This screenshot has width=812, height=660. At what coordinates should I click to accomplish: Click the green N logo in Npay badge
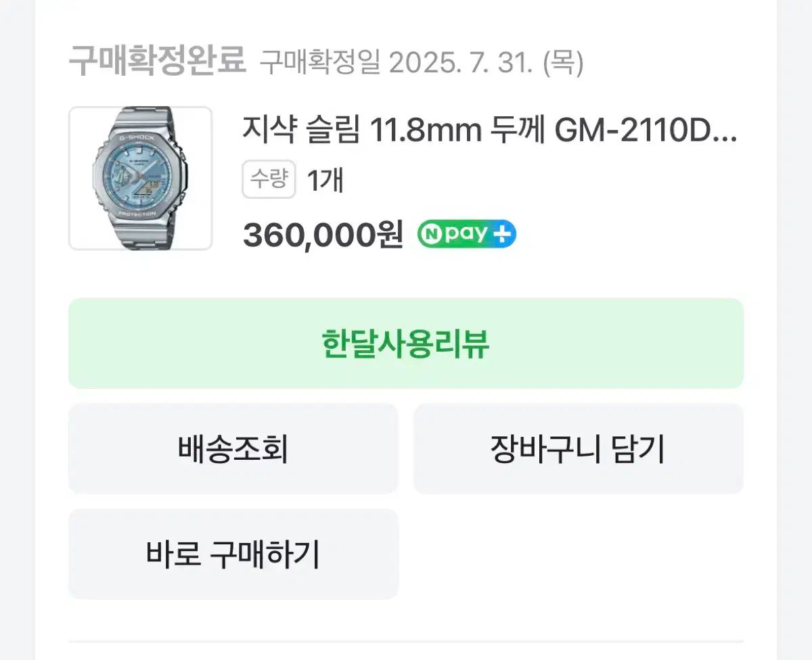[430, 234]
